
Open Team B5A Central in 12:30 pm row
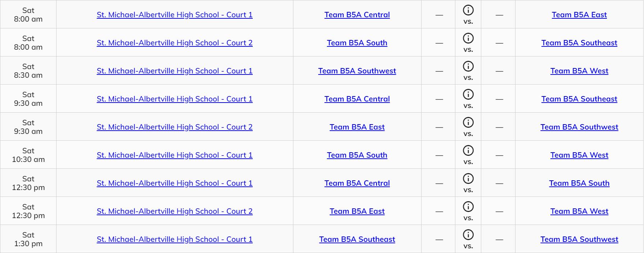(357, 183)
